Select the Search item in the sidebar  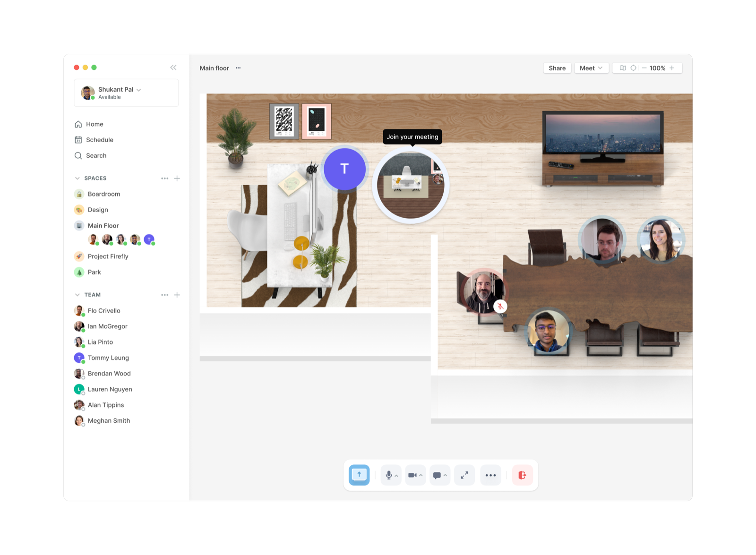pos(96,155)
